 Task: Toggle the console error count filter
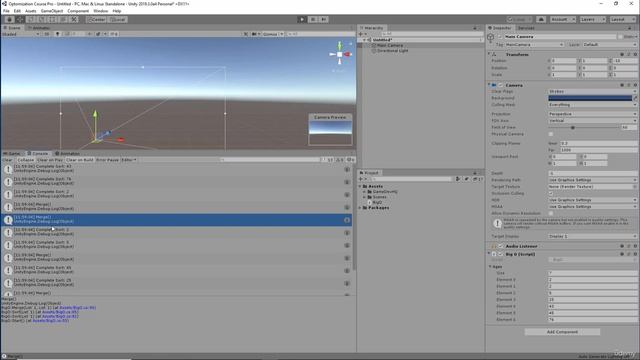pyautogui.click(x=350, y=160)
